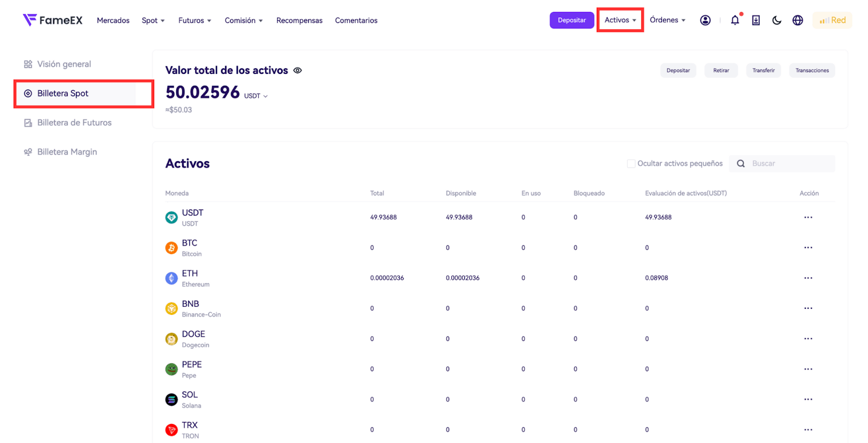
Task: Click the Transacciones button
Action: point(812,71)
